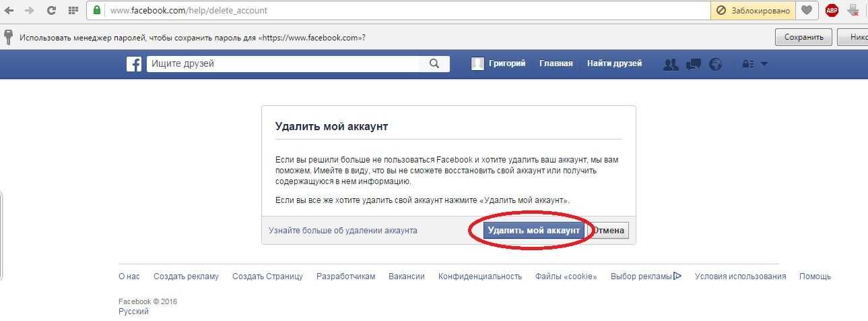The width and height of the screenshot is (868, 321).
Task: Click the green padlock security icon
Action: click(97, 10)
